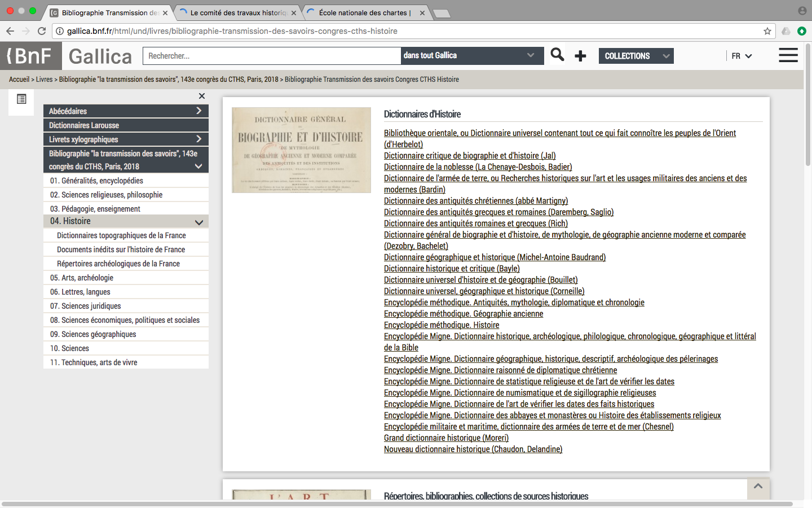Open 03. Pédagogie, enseignement

[x=126, y=209]
